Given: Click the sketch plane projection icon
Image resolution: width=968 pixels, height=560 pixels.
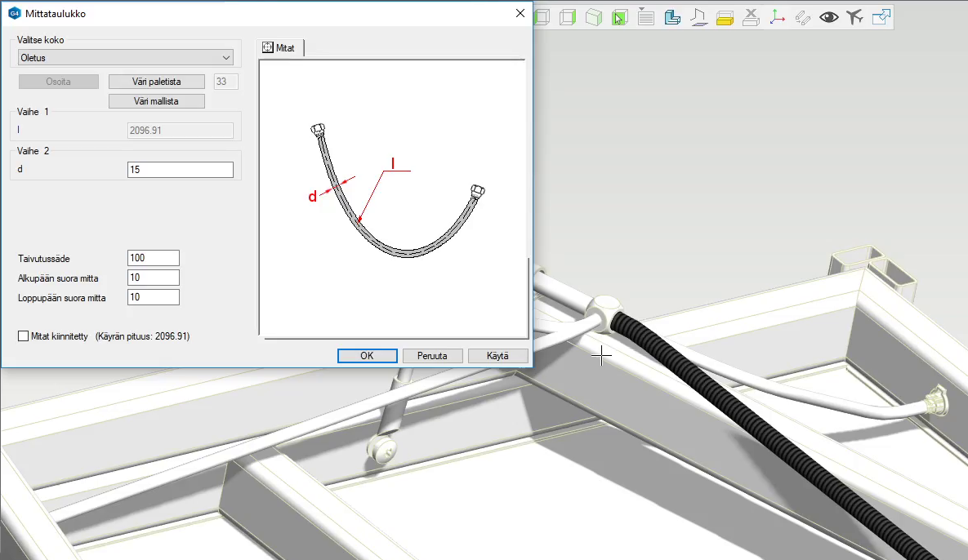Looking at the screenshot, I should pyautogui.click(x=698, y=16).
